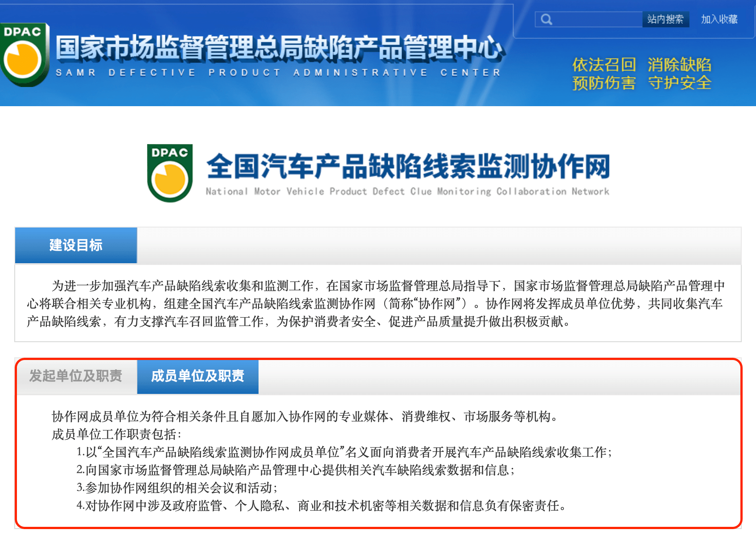Viewport: 756px width, 538px height.
Task: Click the sentence starting 协作网成员单位为符合相关条件
Action: [305, 416]
